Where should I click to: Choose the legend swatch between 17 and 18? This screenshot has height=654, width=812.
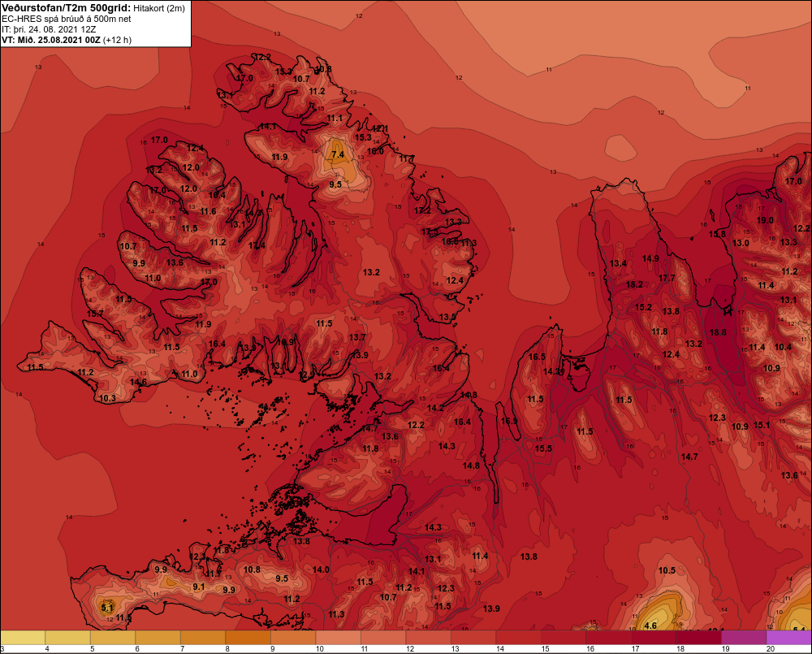click(654, 638)
